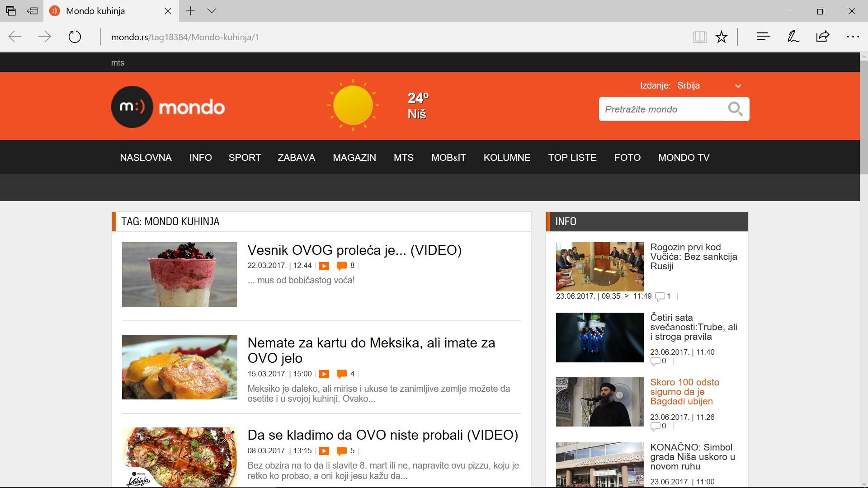Expand the Izdanje Srbija edition dropdown

click(x=739, y=85)
